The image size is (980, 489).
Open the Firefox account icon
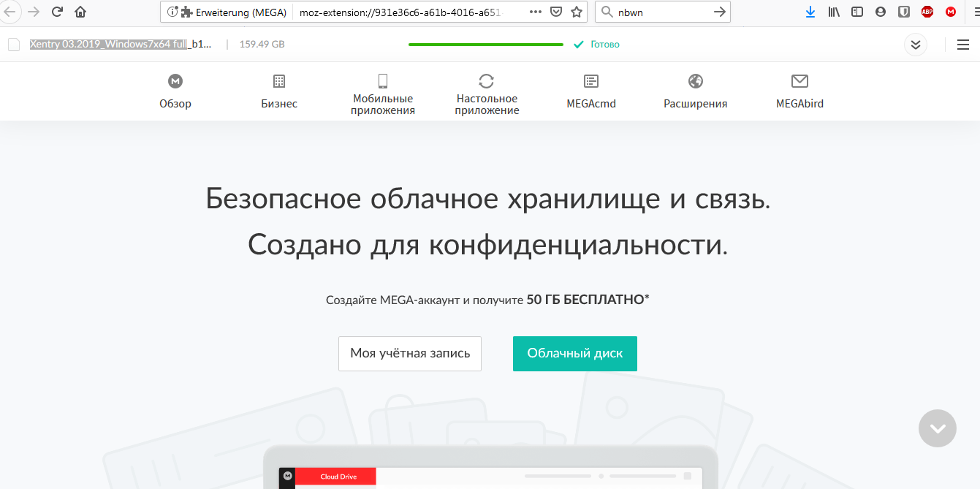coord(881,12)
